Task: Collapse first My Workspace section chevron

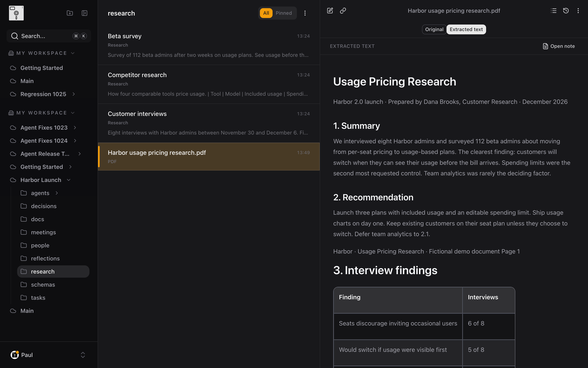Action: 73,53
